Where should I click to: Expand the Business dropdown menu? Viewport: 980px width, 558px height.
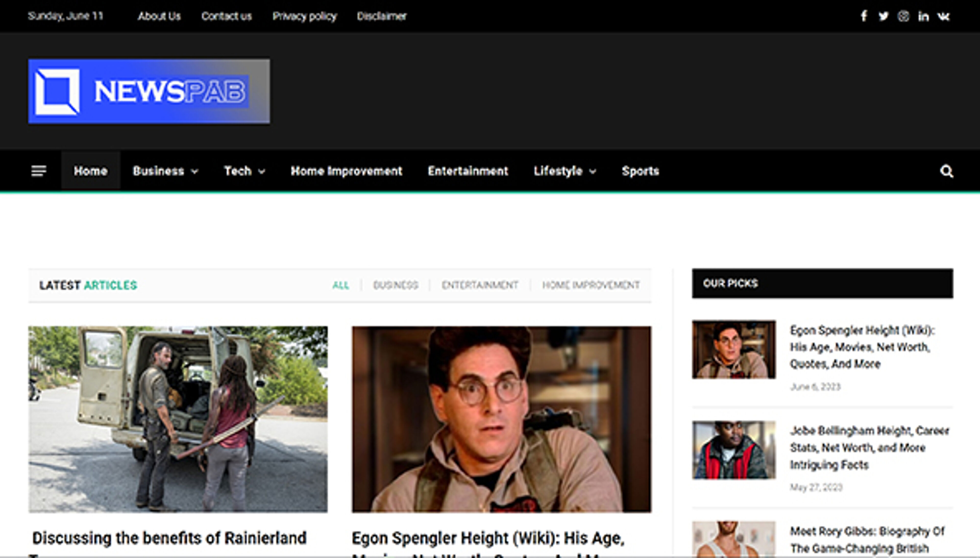coord(165,171)
